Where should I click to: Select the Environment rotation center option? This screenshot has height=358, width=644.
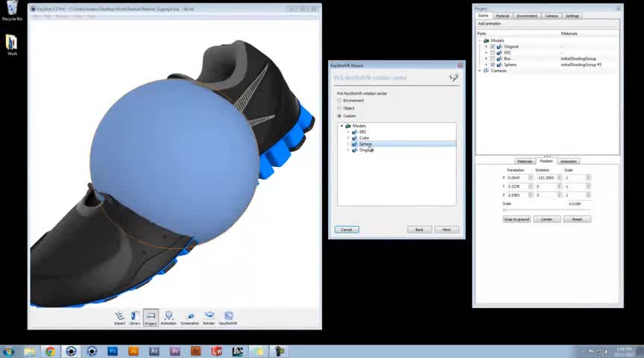[339, 101]
